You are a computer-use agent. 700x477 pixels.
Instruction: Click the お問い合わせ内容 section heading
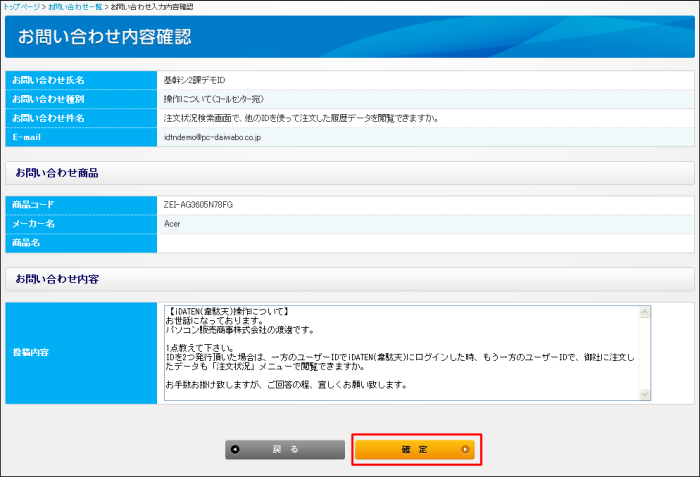point(56,277)
